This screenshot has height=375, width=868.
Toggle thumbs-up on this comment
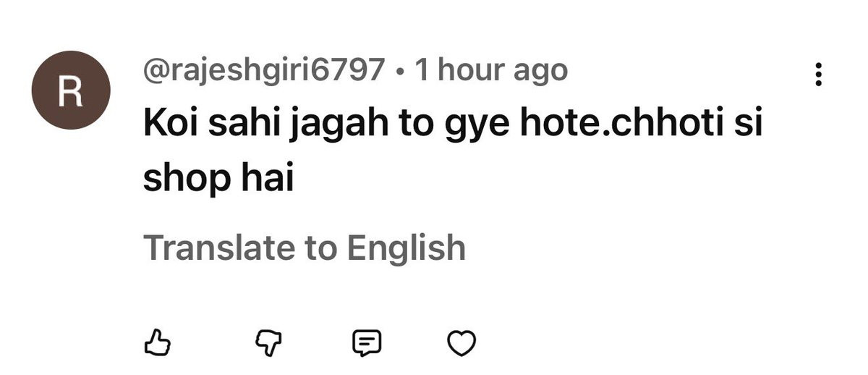(157, 342)
